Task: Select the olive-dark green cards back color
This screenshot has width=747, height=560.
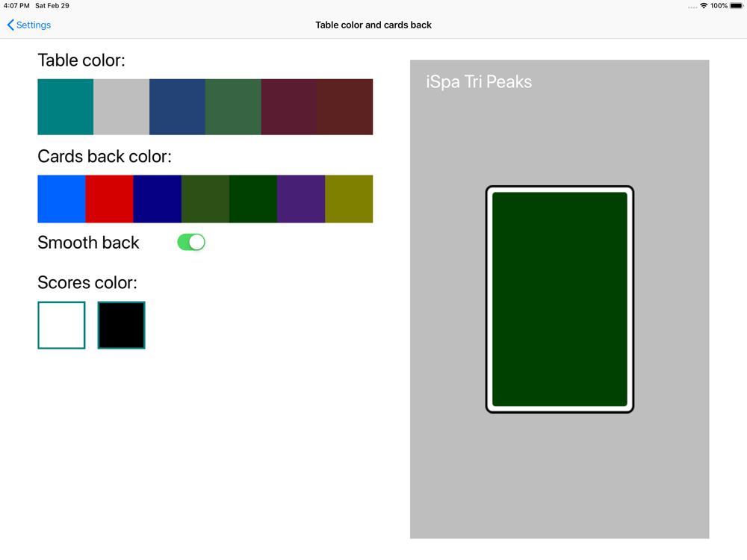Action: 205,199
